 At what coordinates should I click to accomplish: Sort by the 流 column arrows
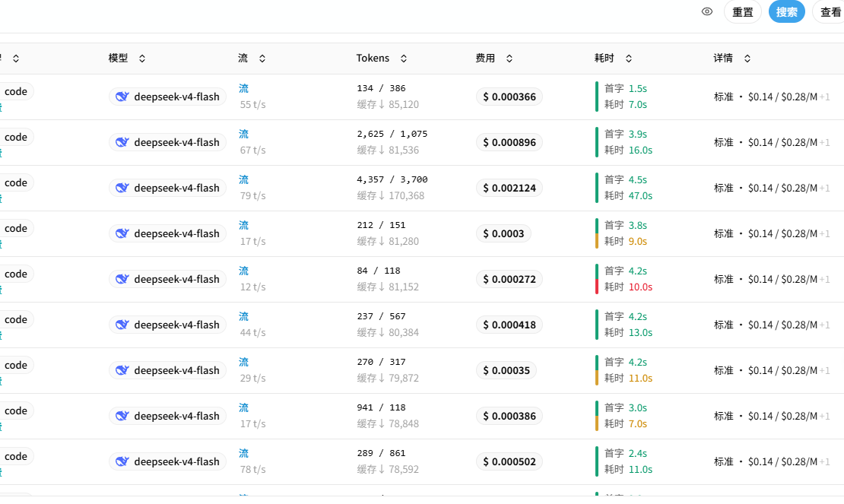pos(262,58)
